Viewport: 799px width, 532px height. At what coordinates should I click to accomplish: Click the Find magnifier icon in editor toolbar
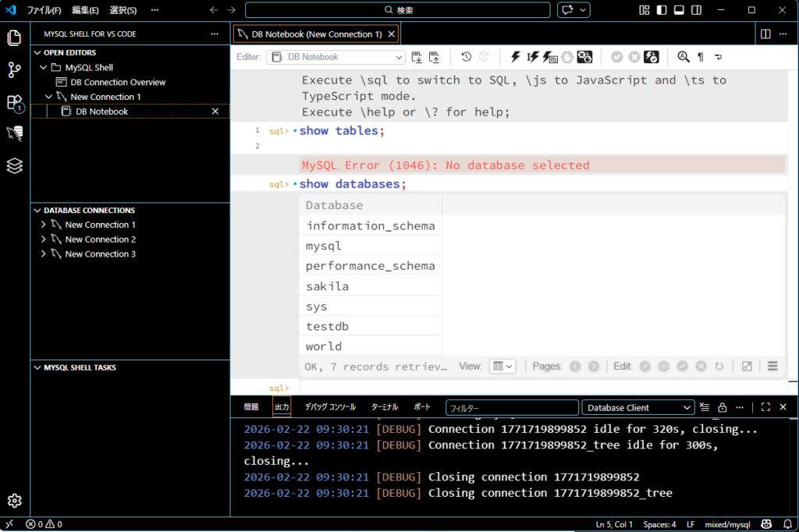pyautogui.click(x=684, y=57)
